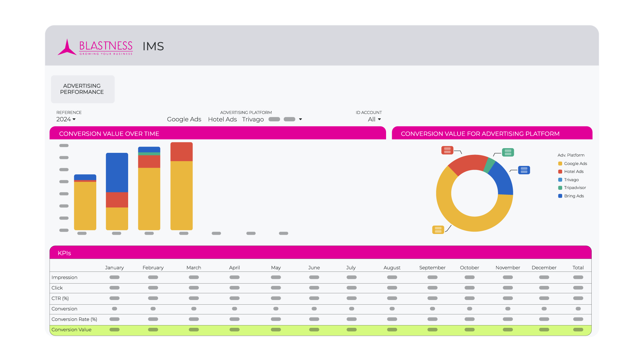The height and width of the screenshot is (362, 644).
Task: Click the February column header
Action: [x=153, y=267]
